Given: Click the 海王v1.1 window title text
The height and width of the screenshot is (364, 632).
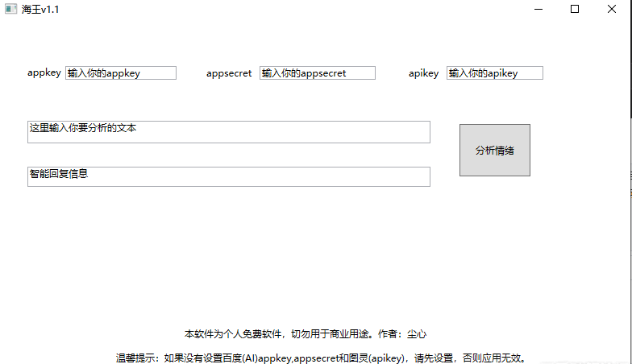Looking at the screenshot, I should [x=40, y=10].
